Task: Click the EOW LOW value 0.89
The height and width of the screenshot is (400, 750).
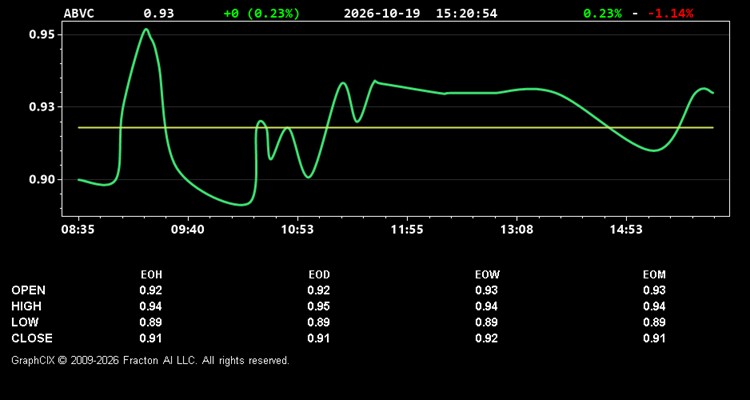Action: pyautogui.click(x=486, y=322)
